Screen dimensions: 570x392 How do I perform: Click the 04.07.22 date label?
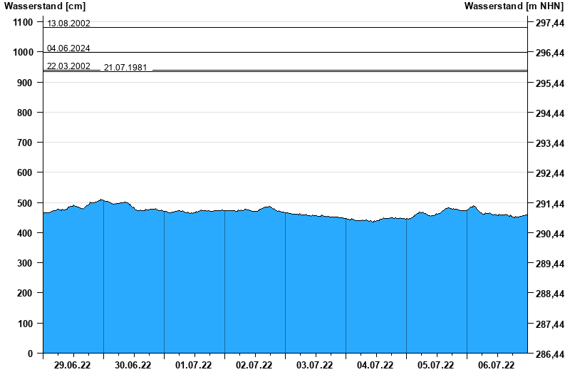(375, 366)
